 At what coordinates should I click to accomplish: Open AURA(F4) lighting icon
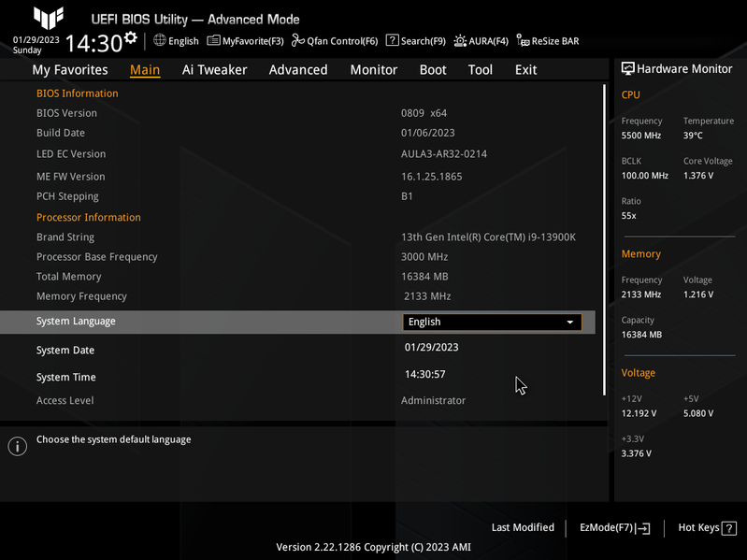[461, 41]
